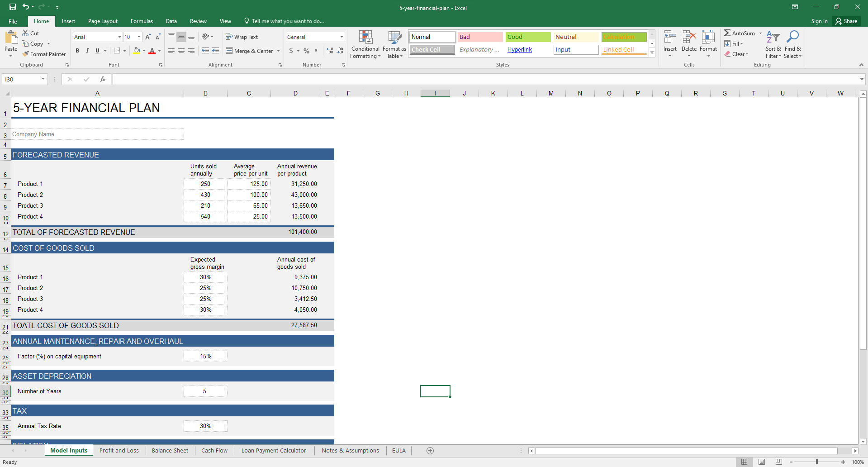Screen dimensions: 868x467
Task: Apply the Good green cell style
Action: coord(527,37)
